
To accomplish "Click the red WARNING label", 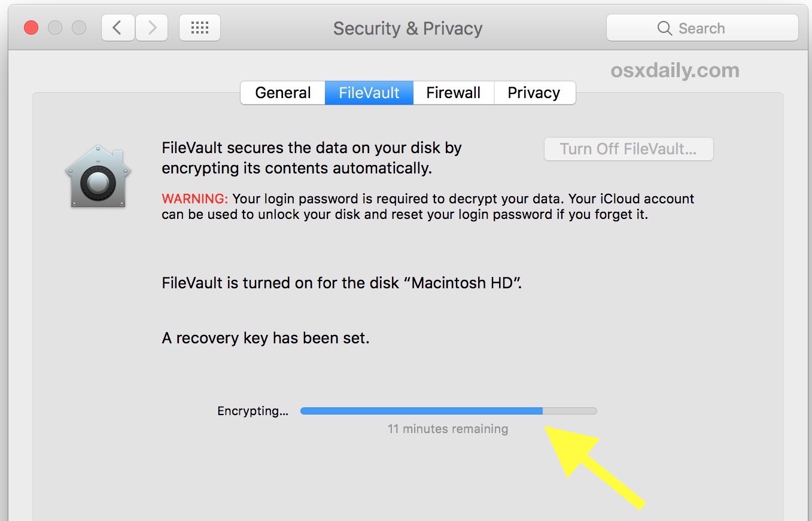I will tap(195, 199).
